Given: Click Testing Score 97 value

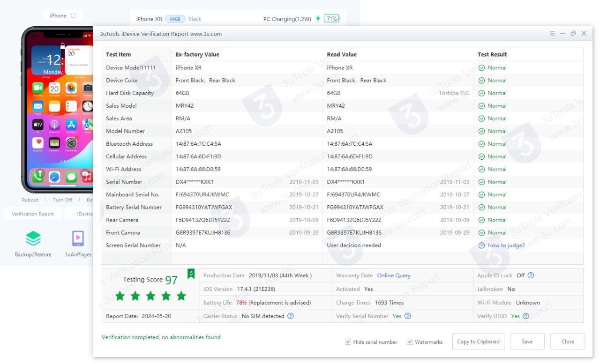Looking at the screenshot, I should click(x=172, y=280).
